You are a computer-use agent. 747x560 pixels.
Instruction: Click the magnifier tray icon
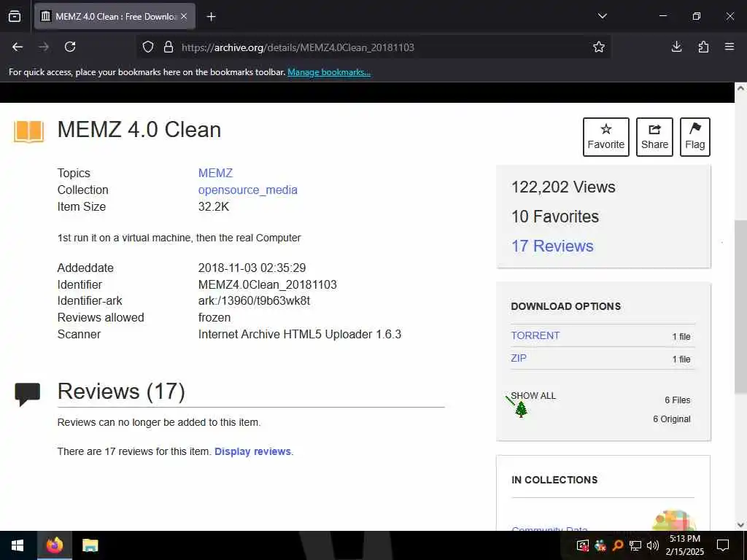(618, 545)
